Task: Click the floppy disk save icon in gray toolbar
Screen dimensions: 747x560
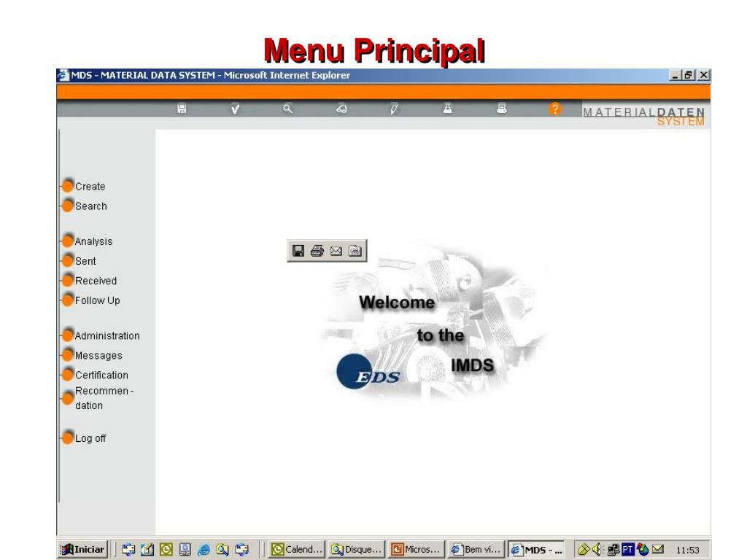Action: tap(182, 109)
